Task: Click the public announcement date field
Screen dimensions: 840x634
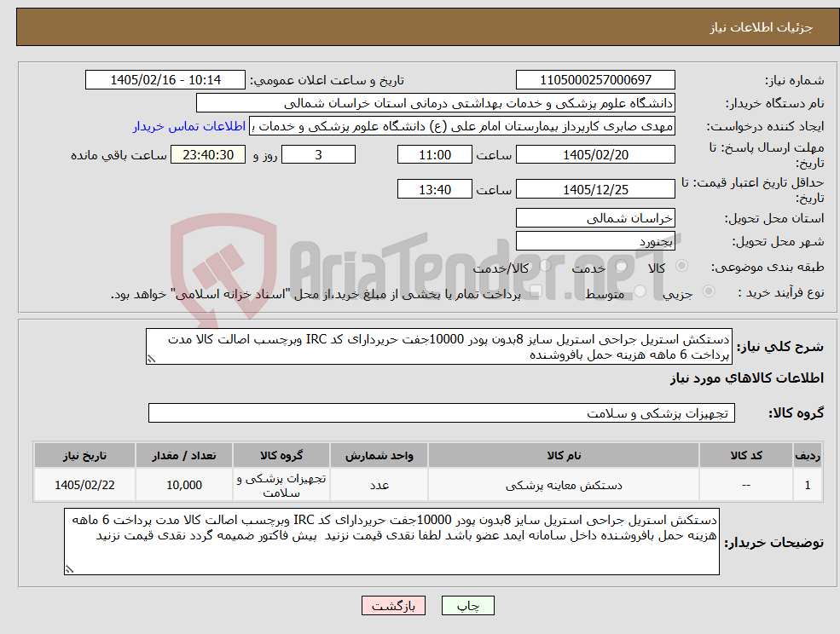Action: [x=165, y=80]
